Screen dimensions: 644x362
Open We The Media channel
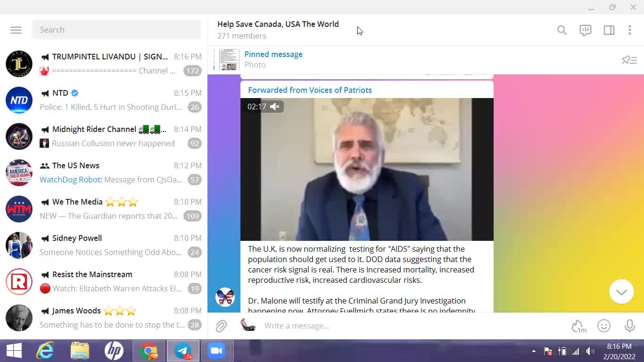coord(104,209)
